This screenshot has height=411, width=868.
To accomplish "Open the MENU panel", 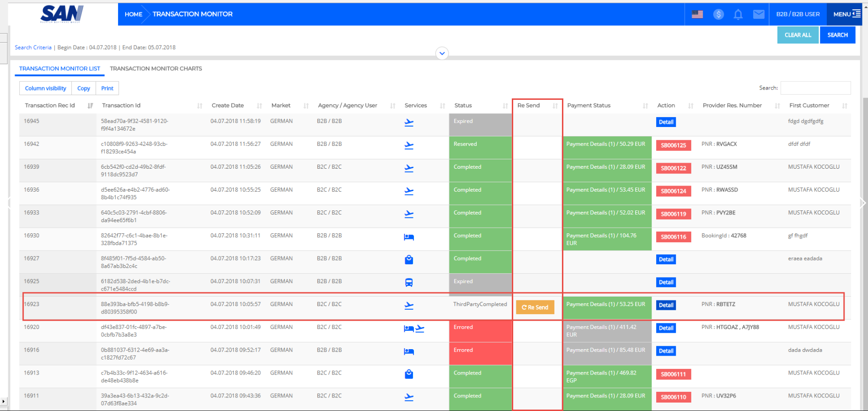I will point(846,14).
